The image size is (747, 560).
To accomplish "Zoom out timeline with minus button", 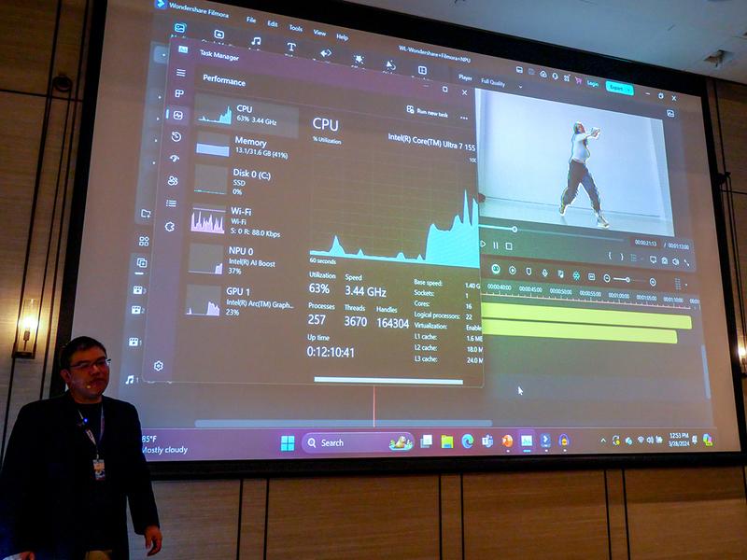I will click(x=606, y=278).
